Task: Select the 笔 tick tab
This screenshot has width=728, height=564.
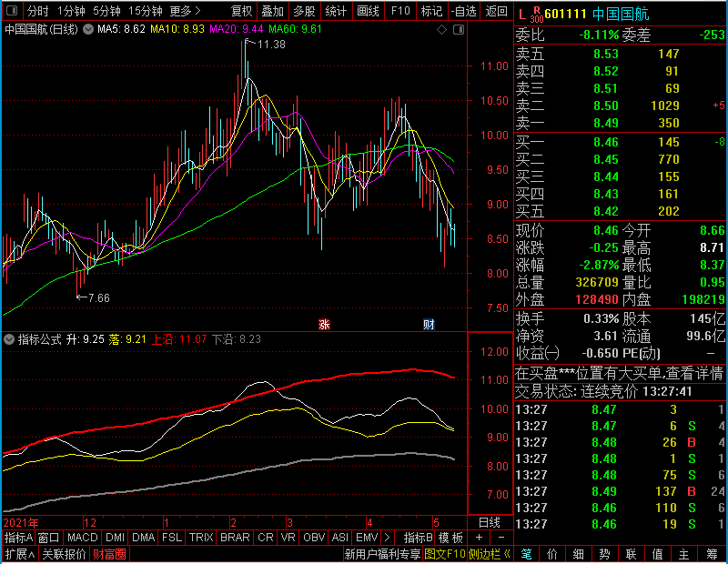Action: pyautogui.click(x=527, y=554)
